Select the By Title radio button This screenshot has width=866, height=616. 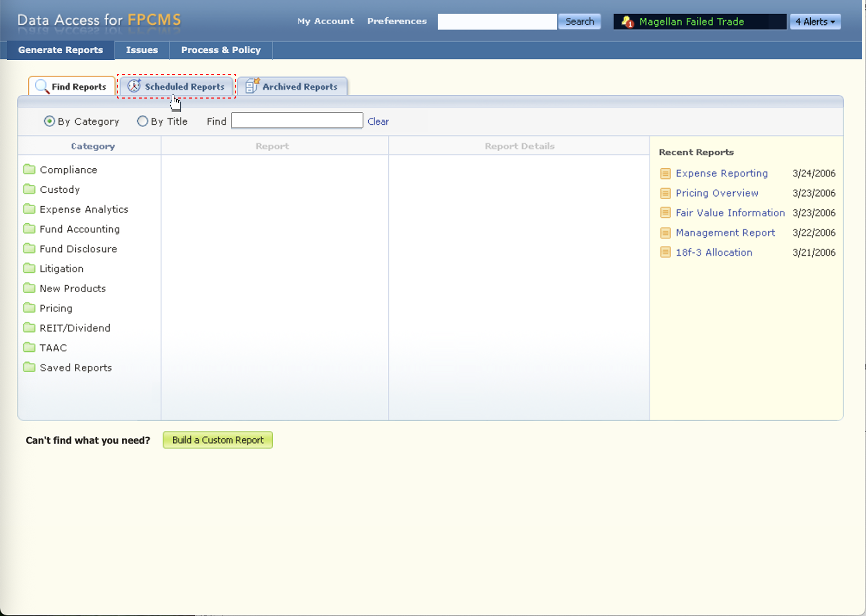[x=142, y=121]
